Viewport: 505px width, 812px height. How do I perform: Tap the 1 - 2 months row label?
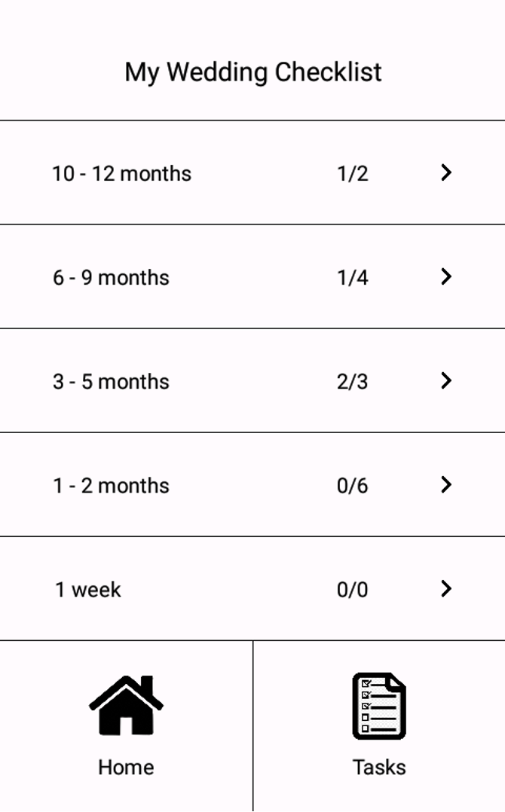[x=111, y=485]
